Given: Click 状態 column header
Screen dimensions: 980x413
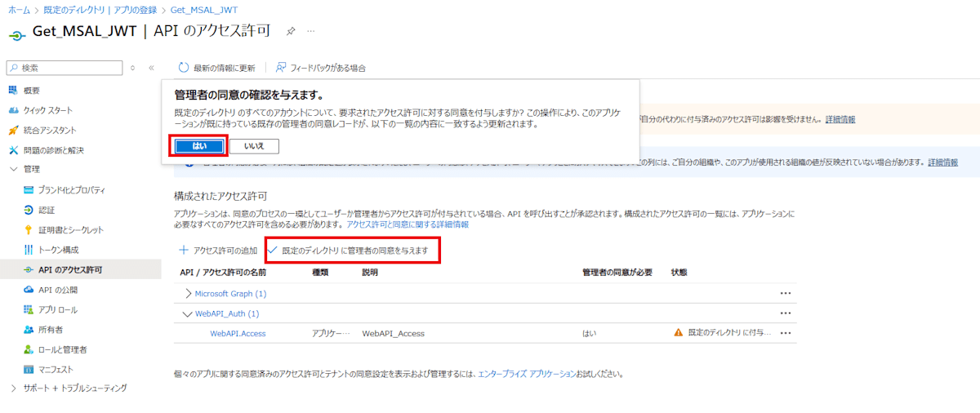Looking at the screenshot, I should (679, 272).
